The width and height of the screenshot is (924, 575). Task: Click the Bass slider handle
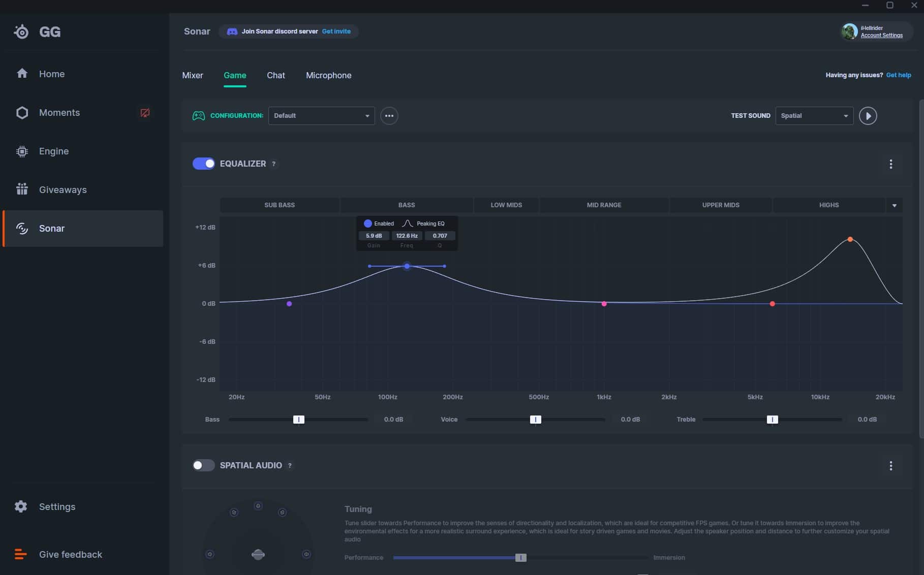click(299, 420)
